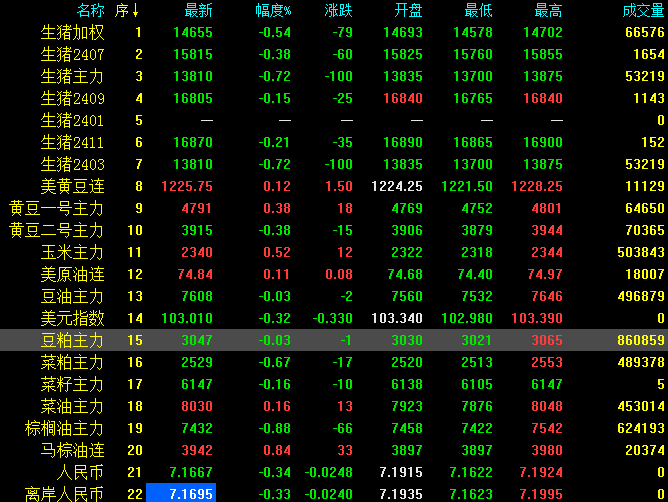Select the 生猪2403 contract name
Image resolution: width=668 pixels, height=502 pixels.
(72, 164)
